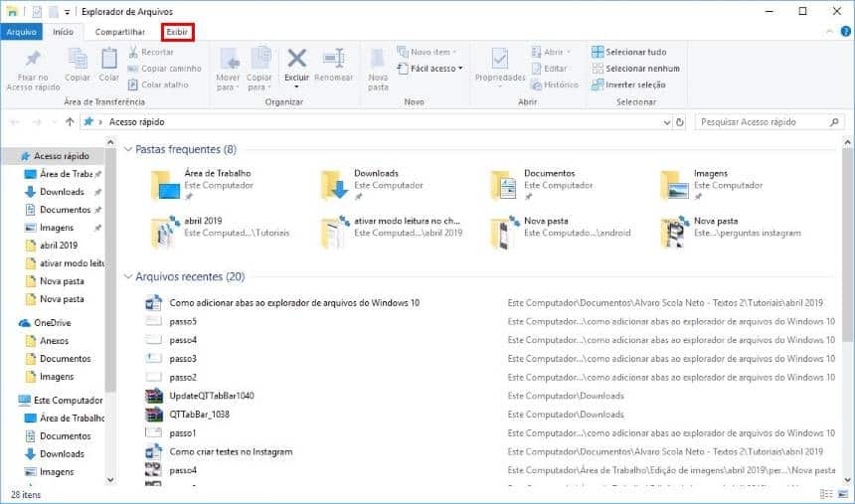The height and width of the screenshot is (504, 855).
Task: Collapse the Arquivos recentes section
Action: 128,277
